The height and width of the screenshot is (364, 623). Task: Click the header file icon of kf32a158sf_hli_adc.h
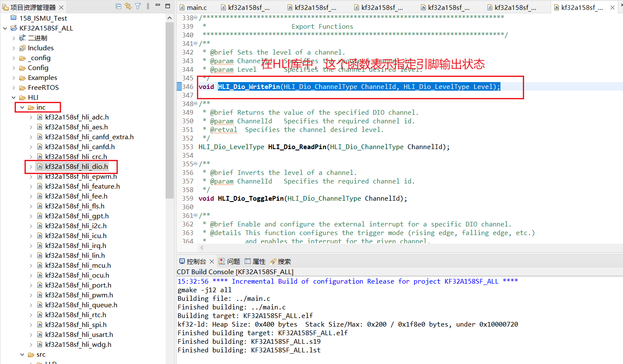40,117
